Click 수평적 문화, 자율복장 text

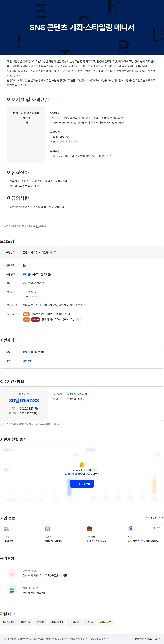34,593
